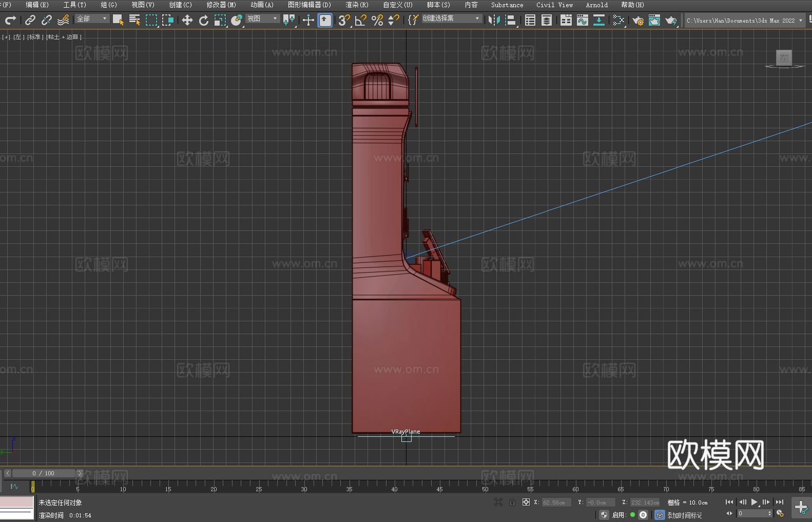Expand the project path dropdown
The height and width of the screenshot is (522, 812).
click(800, 21)
